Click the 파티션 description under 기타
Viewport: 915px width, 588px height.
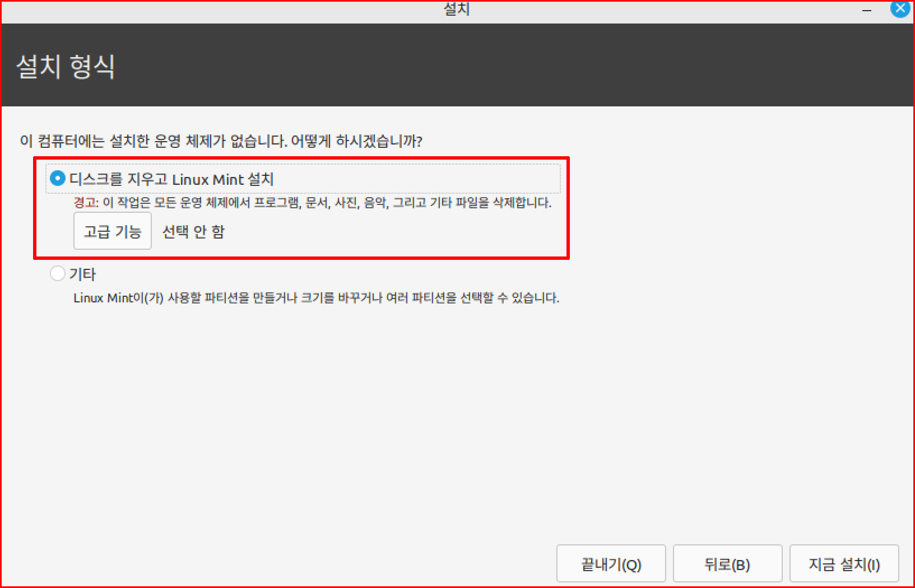point(317,298)
